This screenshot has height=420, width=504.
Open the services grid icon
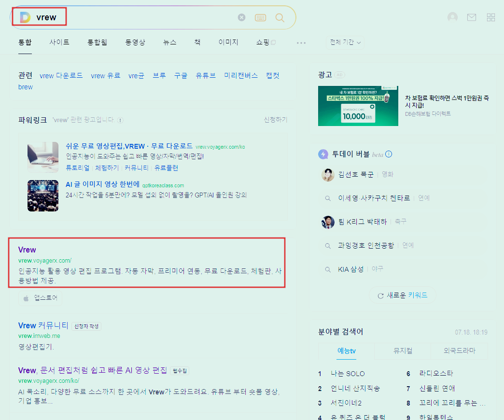click(491, 17)
